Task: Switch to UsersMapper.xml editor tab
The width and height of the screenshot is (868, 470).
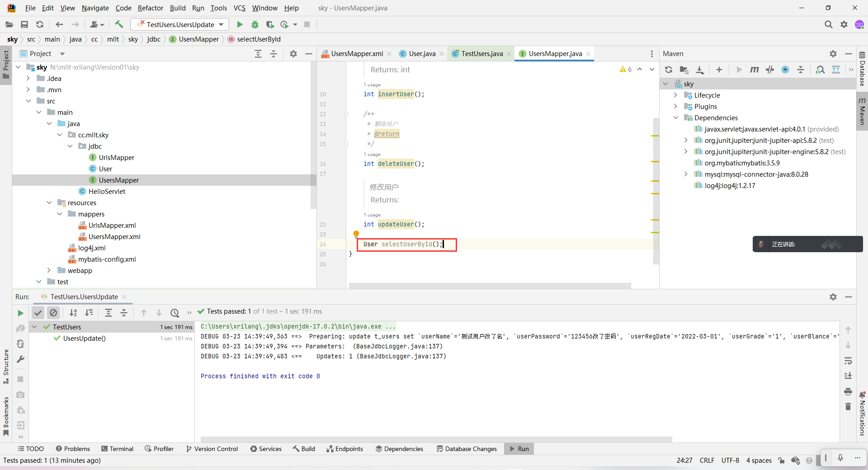Action: click(357, 54)
